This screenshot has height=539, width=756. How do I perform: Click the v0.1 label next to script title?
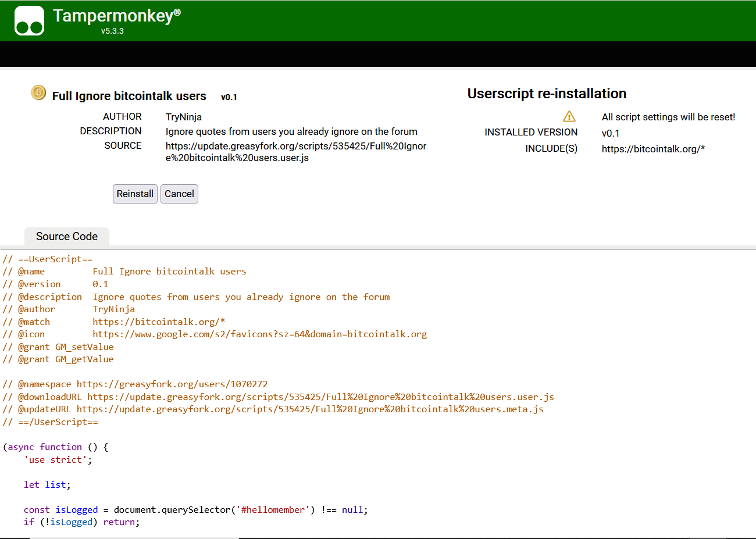point(229,97)
